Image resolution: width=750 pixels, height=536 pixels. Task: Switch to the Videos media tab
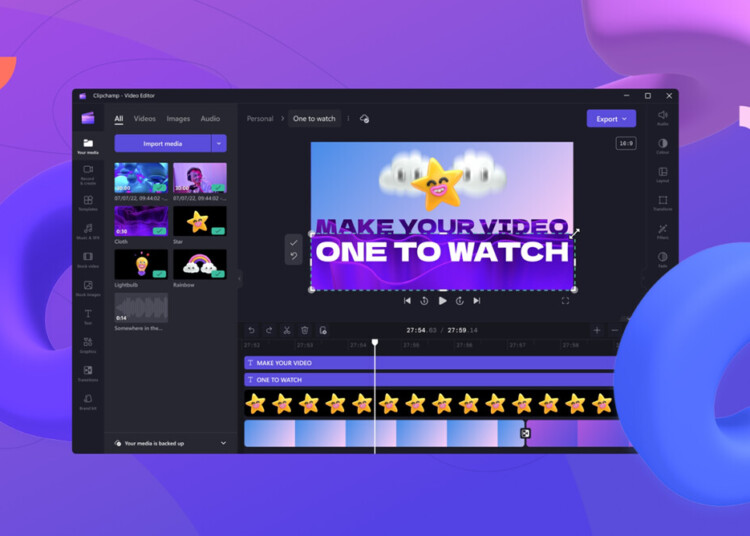click(x=144, y=119)
